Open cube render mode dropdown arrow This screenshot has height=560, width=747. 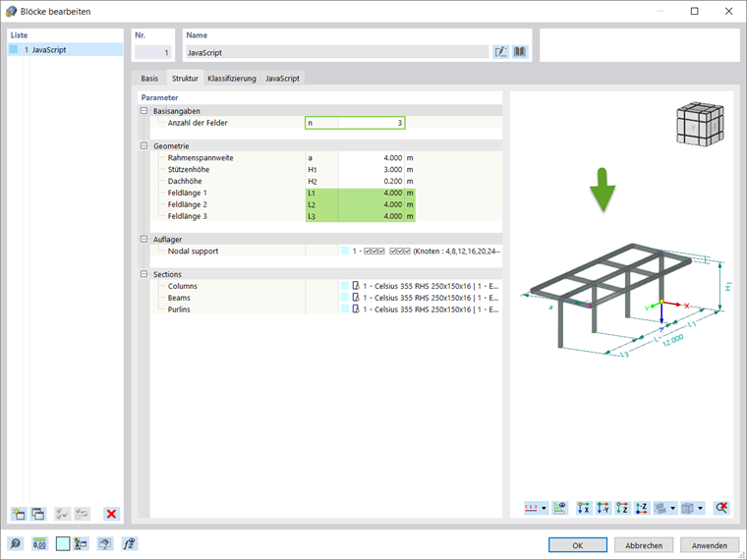tap(700, 508)
